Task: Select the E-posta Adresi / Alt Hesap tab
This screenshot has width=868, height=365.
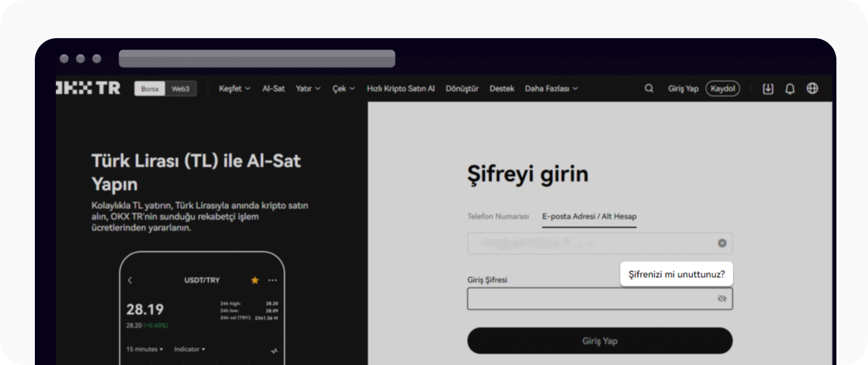Action: pyautogui.click(x=589, y=216)
